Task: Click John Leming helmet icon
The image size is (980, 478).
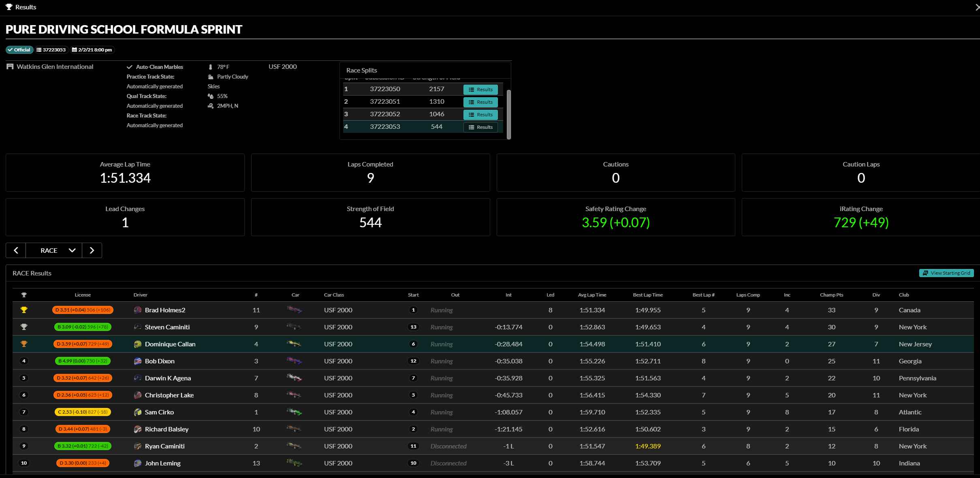Action: [x=138, y=463]
